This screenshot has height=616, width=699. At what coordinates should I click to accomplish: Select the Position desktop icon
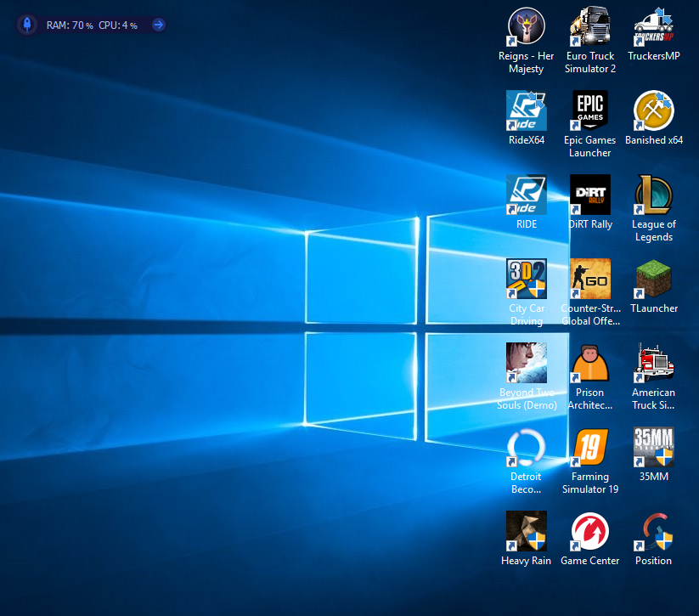(x=653, y=531)
